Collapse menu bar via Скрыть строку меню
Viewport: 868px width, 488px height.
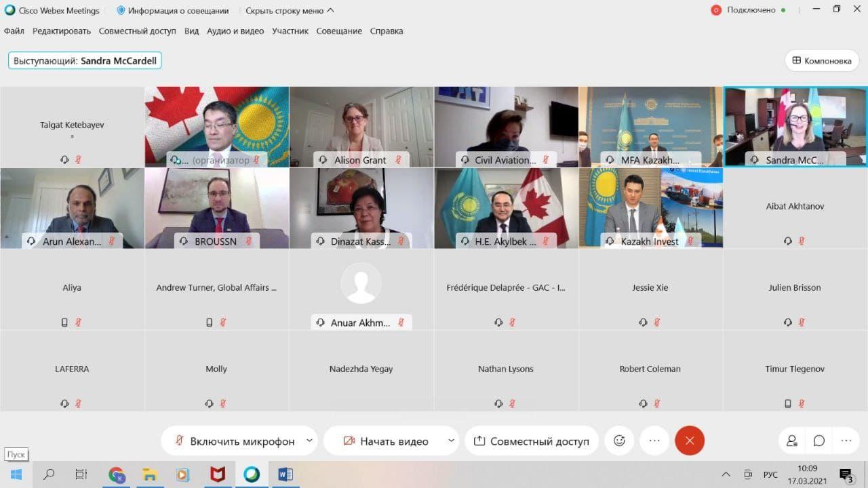click(x=290, y=11)
